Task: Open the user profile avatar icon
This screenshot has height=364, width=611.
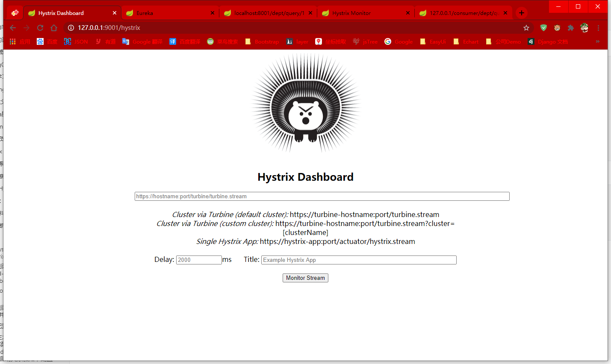Action: coord(584,28)
